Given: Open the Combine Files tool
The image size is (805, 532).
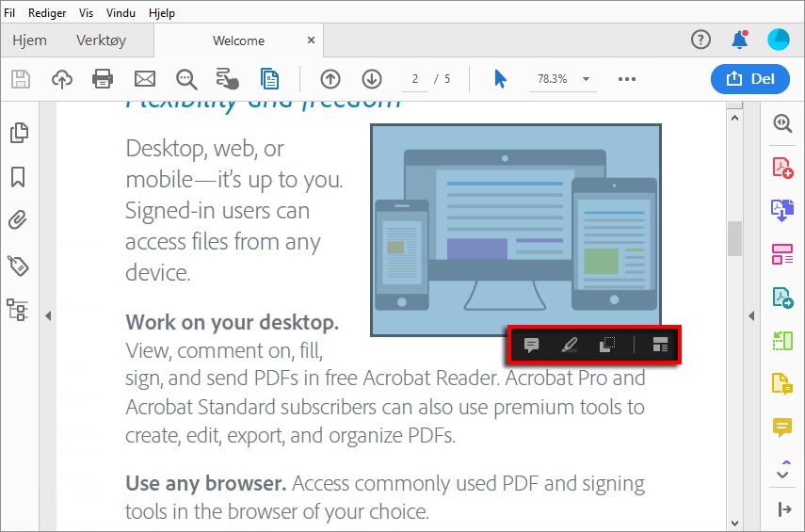Looking at the screenshot, I should (782, 211).
